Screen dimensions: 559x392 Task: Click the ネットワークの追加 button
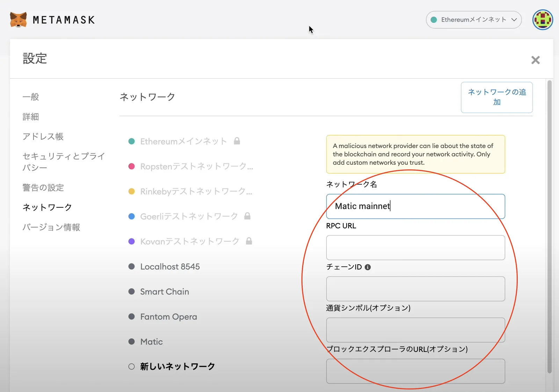pos(497,97)
